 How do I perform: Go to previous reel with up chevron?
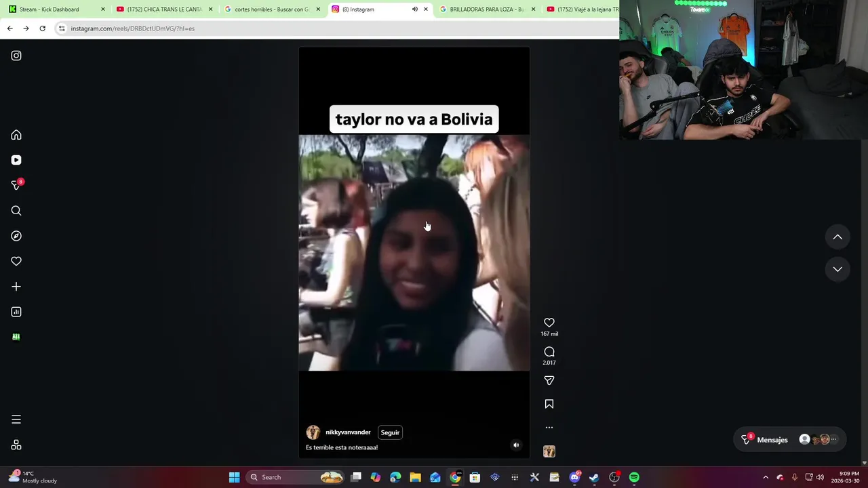(x=837, y=237)
